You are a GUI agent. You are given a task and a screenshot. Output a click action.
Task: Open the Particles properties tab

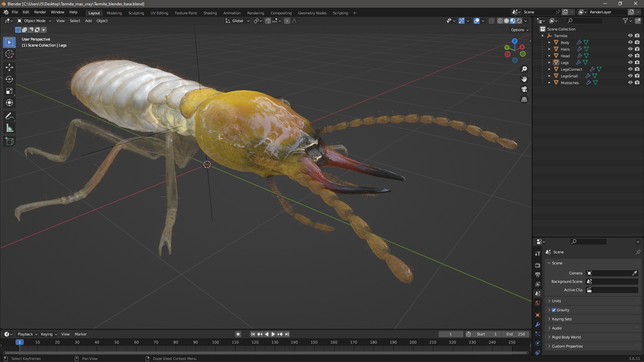point(538,334)
